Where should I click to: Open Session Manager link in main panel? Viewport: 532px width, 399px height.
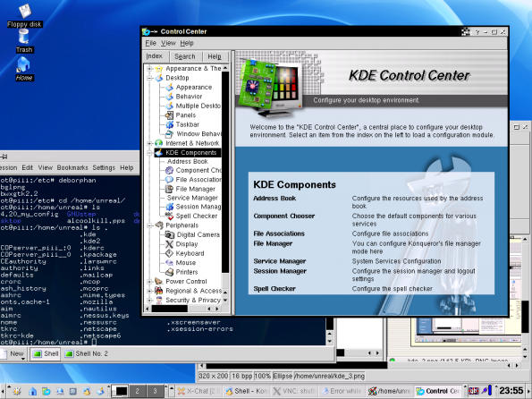[x=280, y=271]
